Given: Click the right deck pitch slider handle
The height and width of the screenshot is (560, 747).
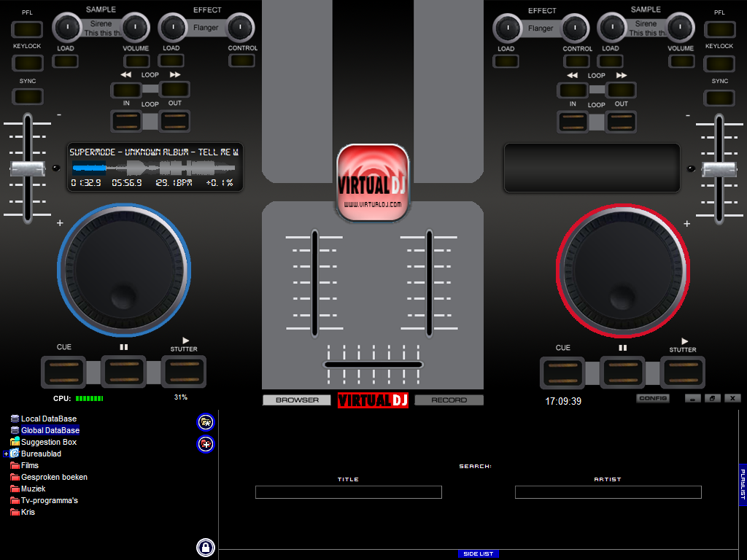Looking at the screenshot, I should click(719, 169).
